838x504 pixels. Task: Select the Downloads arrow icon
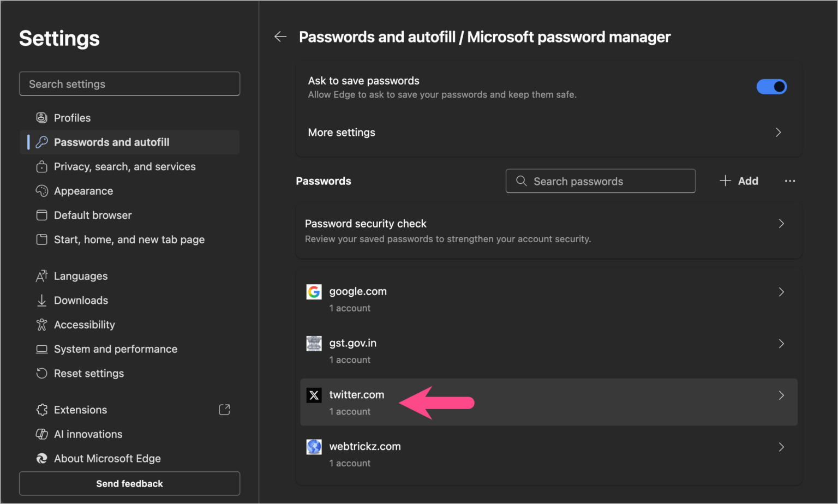click(42, 300)
